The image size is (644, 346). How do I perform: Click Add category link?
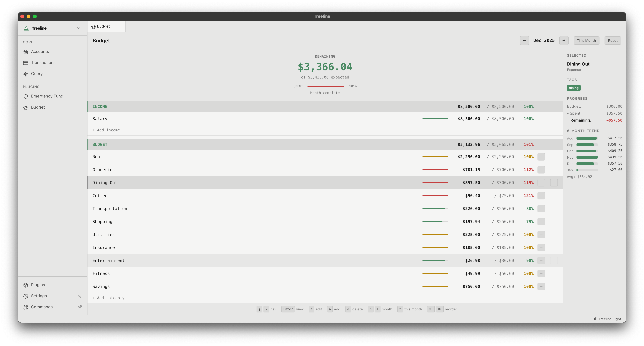[108, 298]
